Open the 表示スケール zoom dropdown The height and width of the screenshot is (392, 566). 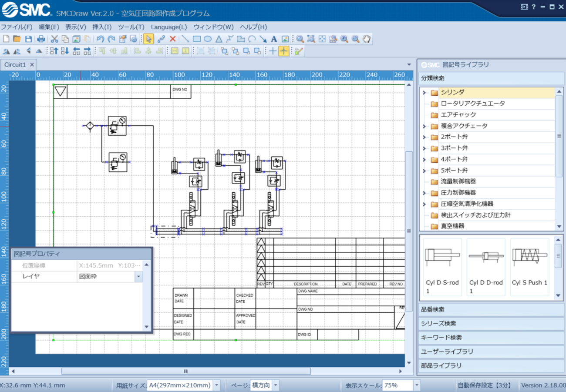417,385
